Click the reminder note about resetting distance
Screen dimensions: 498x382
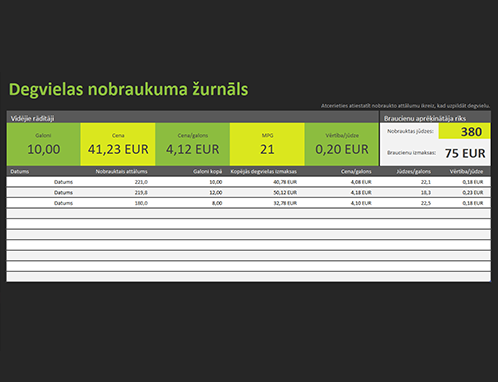coord(405,106)
